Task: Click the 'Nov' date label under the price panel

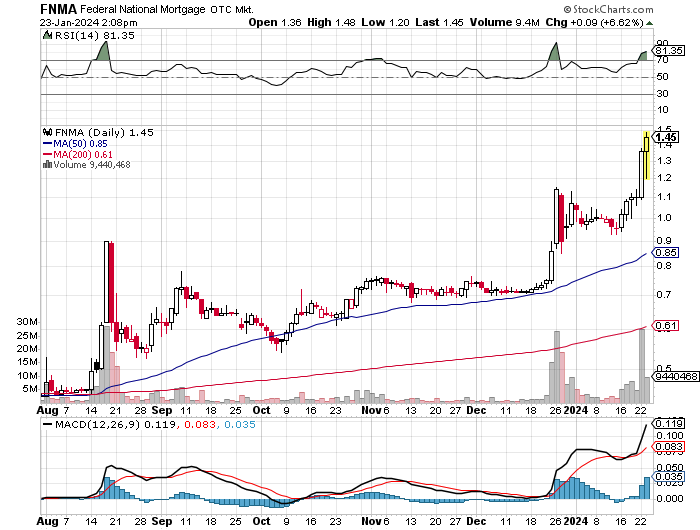Action: [371, 410]
